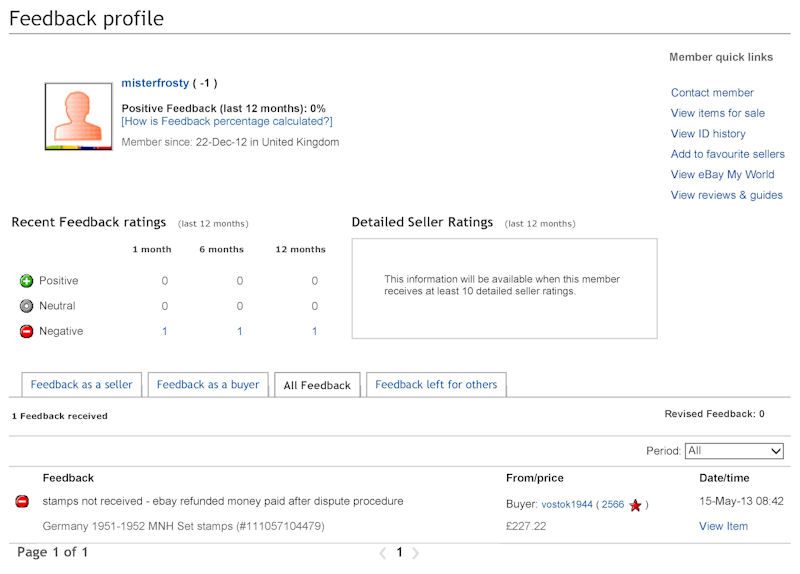Click the next page arrow

[415, 553]
